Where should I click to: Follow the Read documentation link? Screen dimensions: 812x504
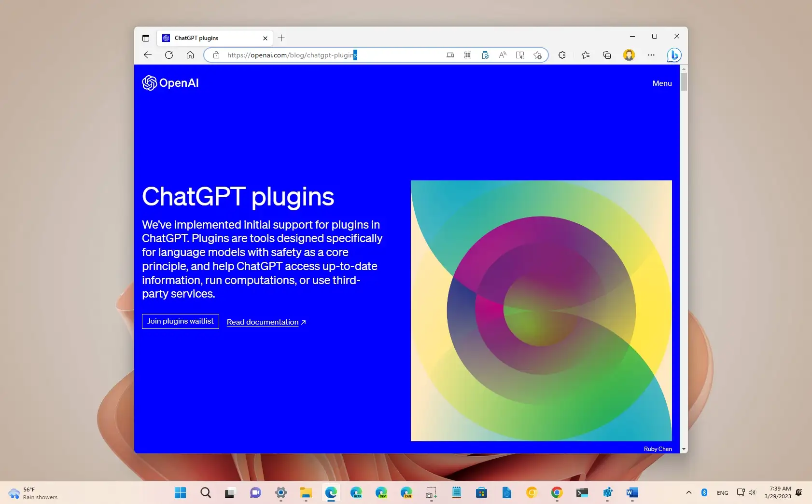[266, 322]
